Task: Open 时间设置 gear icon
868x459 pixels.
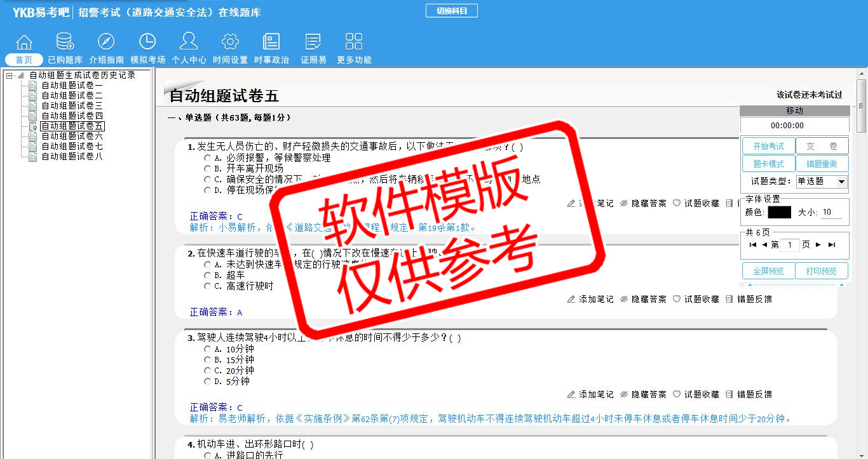Action: 230,42
